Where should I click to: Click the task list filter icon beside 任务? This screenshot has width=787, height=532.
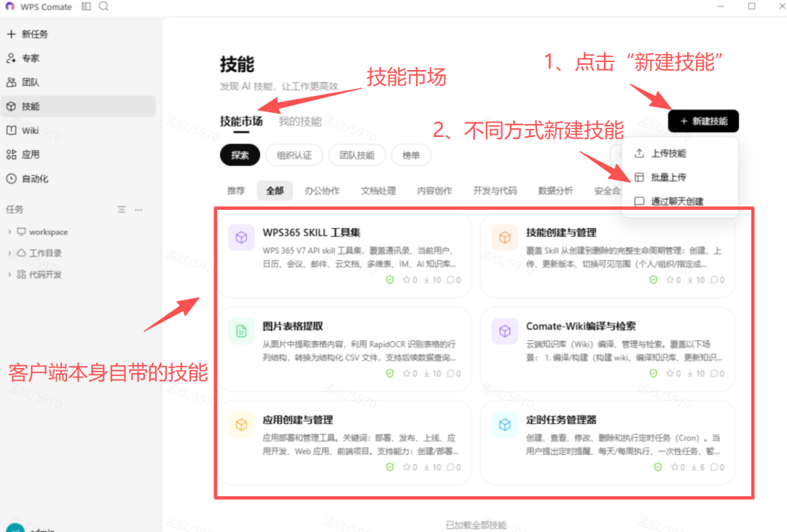click(122, 210)
